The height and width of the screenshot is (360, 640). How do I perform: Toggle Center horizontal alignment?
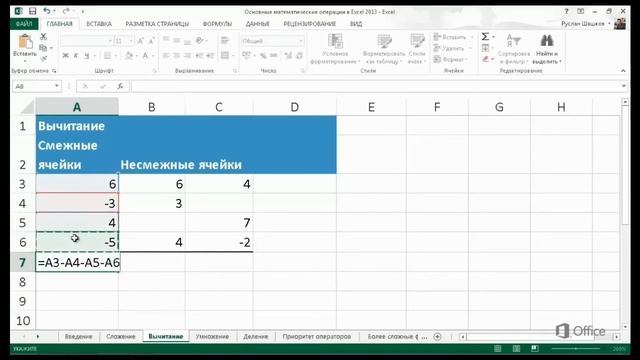[176, 56]
